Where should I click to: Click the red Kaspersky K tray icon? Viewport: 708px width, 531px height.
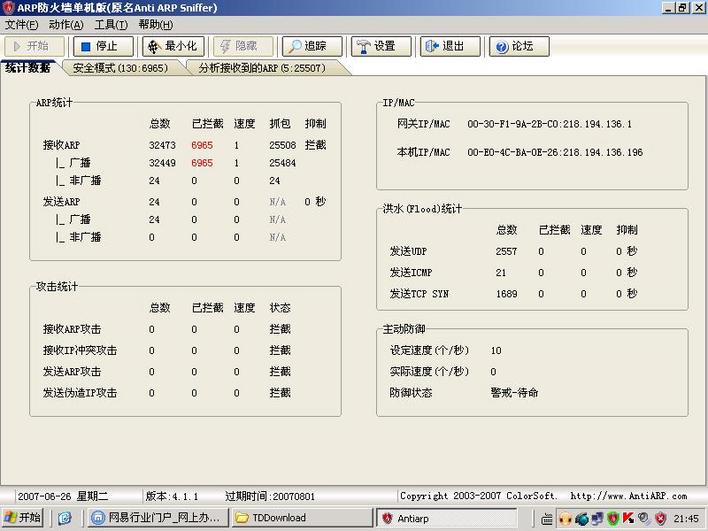coord(628,518)
